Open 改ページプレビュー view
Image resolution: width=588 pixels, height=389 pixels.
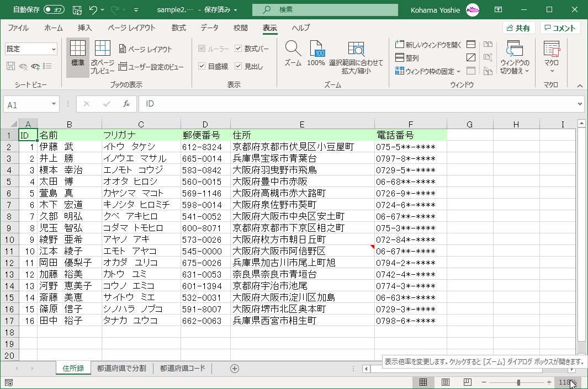[x=102, y=58]
